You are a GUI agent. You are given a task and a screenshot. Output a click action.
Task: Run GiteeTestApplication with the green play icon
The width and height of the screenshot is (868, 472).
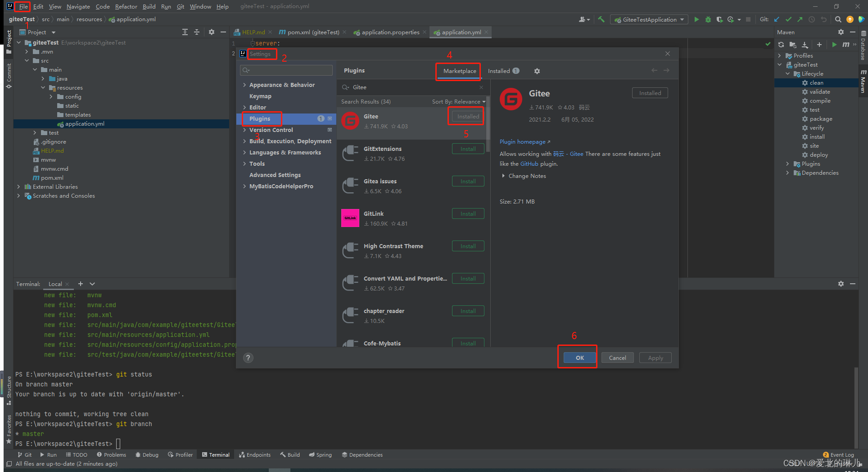tap(696, 19)
